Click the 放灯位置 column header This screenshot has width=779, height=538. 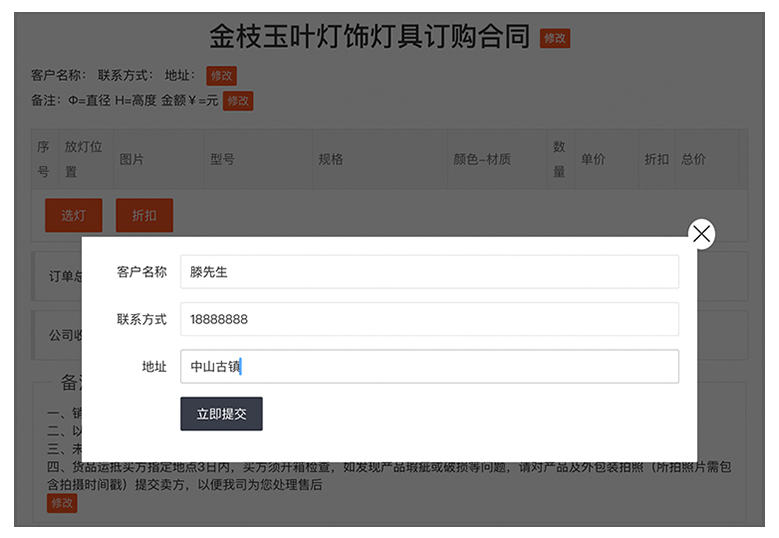84,159
